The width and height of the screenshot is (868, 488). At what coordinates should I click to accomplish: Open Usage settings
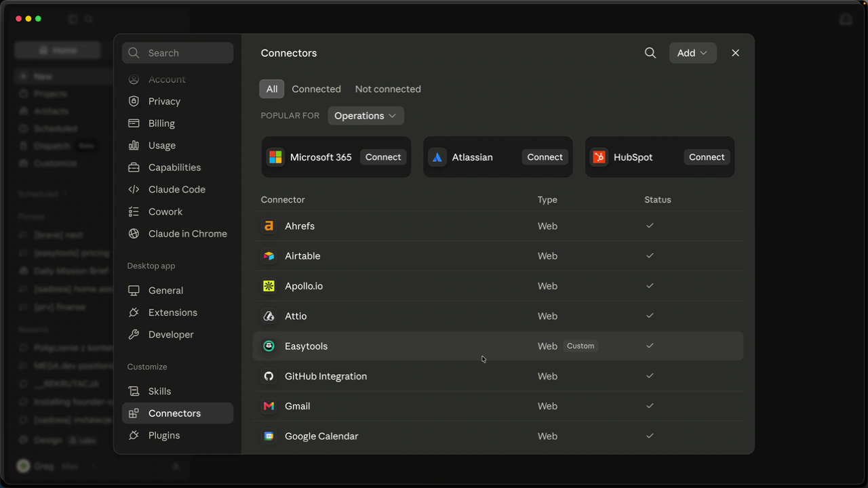(x=178, y=145)
